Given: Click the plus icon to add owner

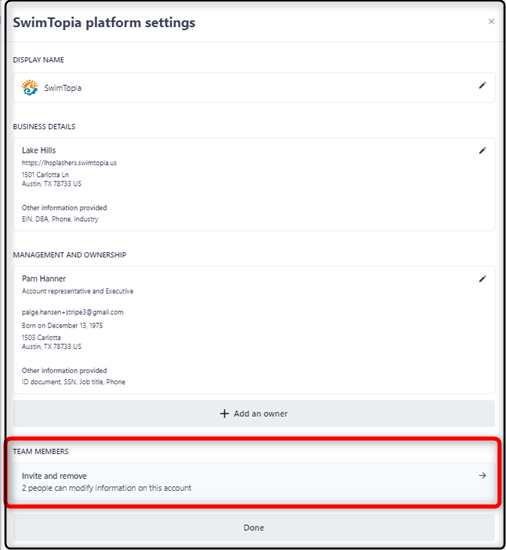Looking at the screenshot, I should click(224, 414).
